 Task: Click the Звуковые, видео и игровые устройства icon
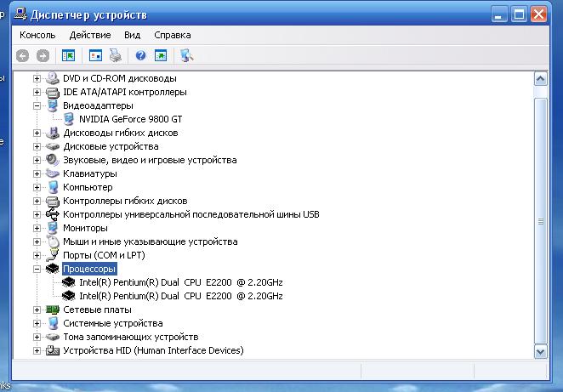click(53, 160)
